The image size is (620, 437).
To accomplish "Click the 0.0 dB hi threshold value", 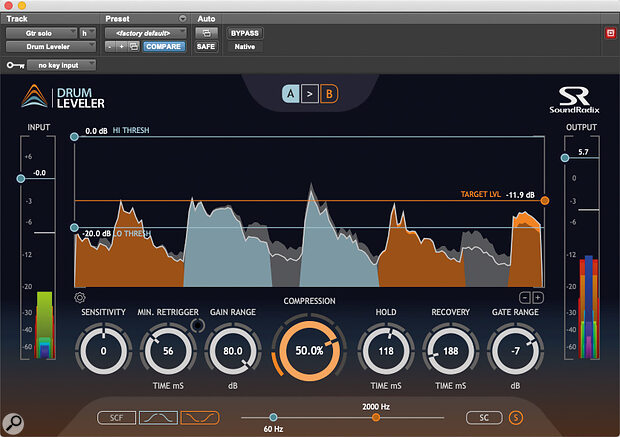I will click(96, 131).
